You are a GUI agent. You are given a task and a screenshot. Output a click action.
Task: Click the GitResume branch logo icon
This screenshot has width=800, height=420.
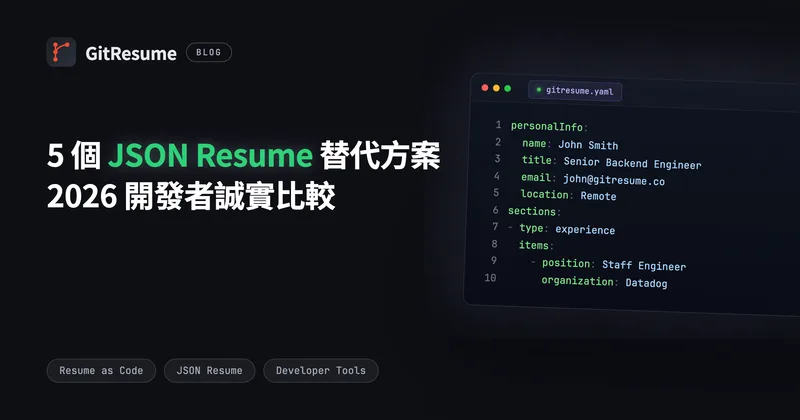point(61,52)
